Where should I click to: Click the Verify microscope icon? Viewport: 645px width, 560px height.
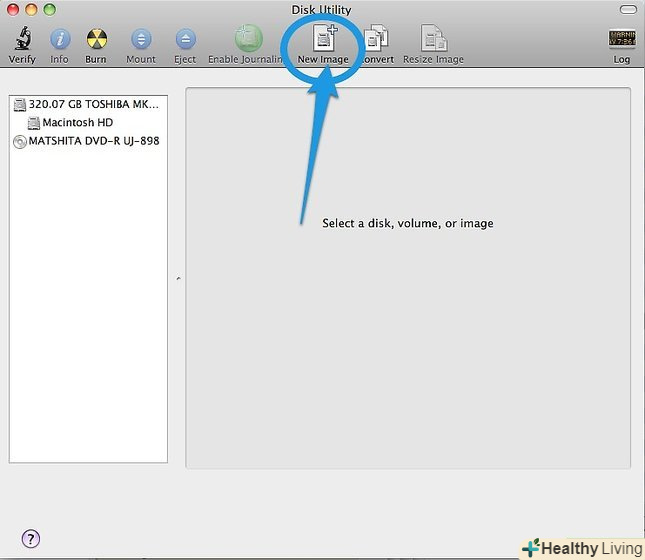(x=23, y=38)
